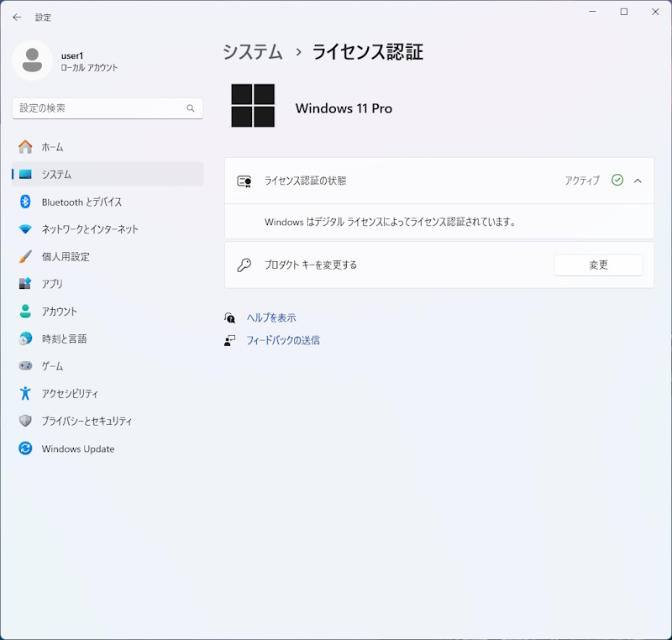Screen dimensions: 672x640
Task: Collapse the ライセンス認証の状態 section chevron
Action: (638, 181)
